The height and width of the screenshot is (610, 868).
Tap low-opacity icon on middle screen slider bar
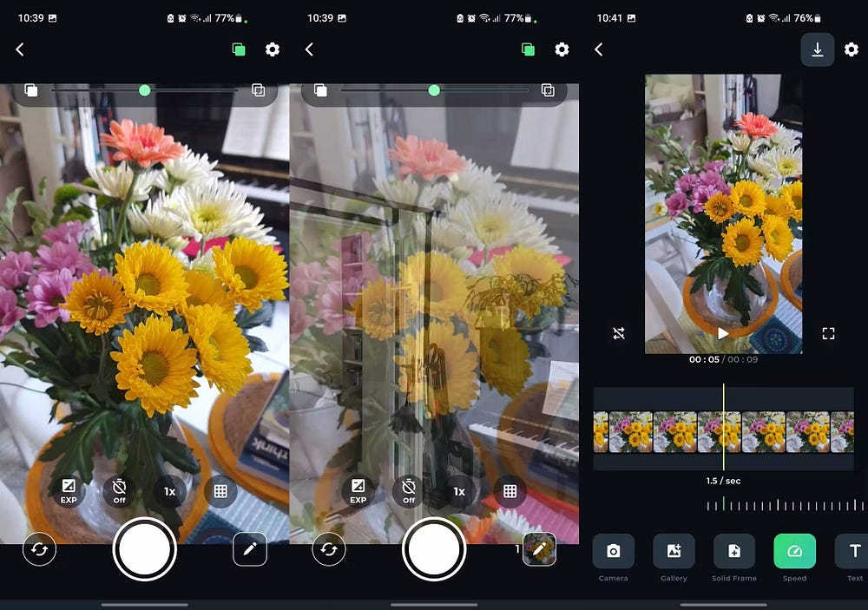pyautogui.click(x=321, y=90)
